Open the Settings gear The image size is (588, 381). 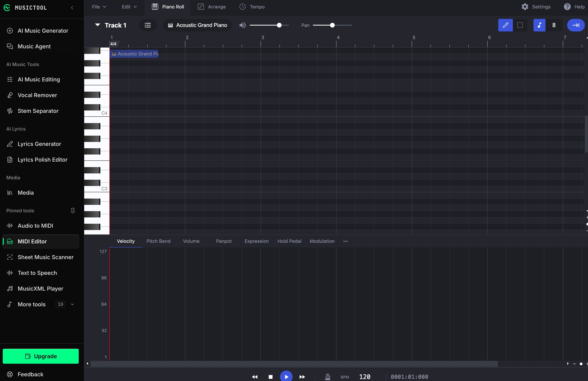[x=525, y=7]
